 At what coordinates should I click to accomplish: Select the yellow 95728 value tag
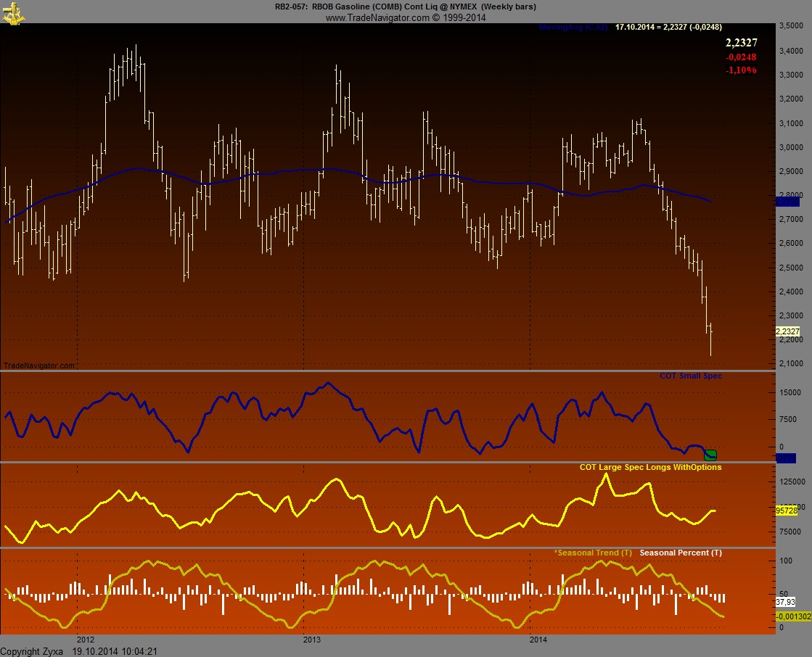[x=787, y=510]
